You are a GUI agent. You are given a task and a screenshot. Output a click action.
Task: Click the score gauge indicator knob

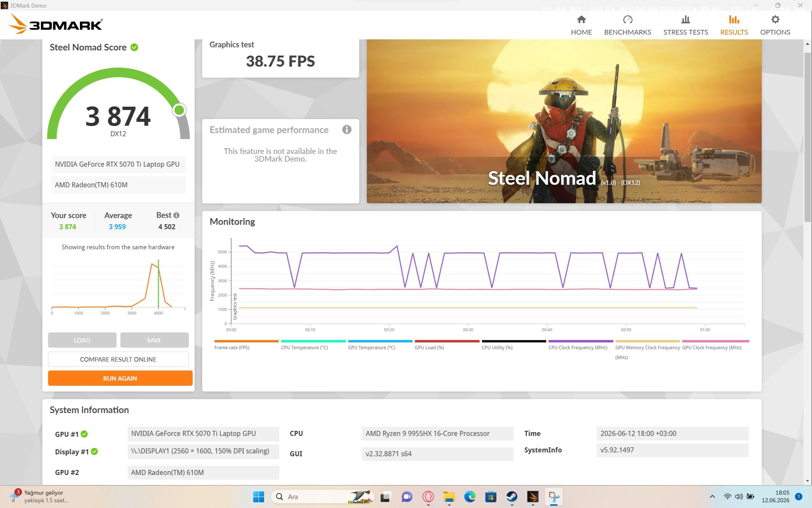click(179, 110)
